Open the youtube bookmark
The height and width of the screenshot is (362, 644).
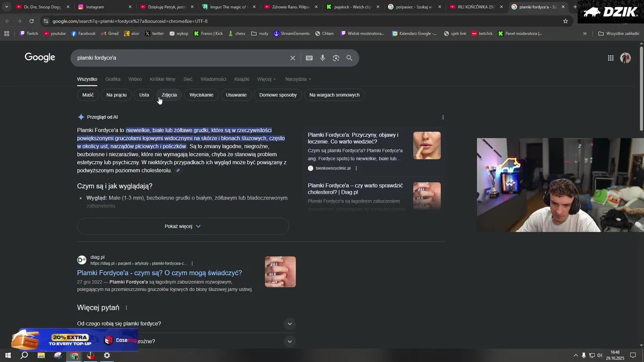pos(55,34)
